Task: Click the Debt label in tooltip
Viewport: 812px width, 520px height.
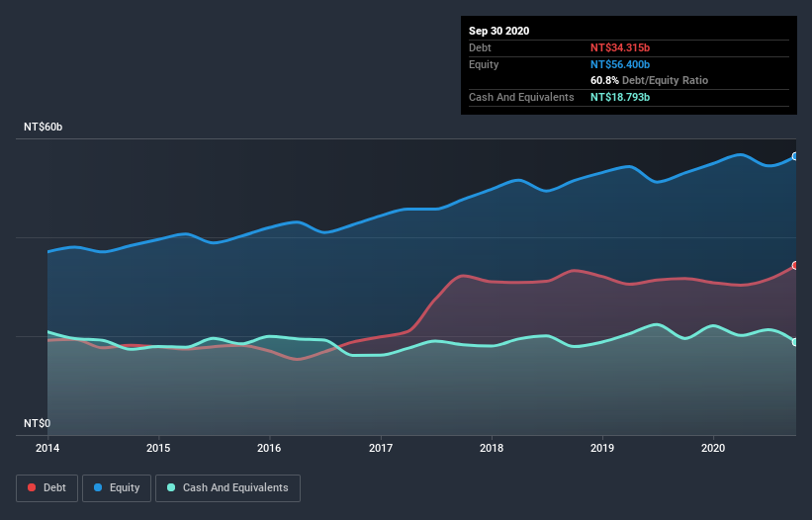Action: point(480,47)
